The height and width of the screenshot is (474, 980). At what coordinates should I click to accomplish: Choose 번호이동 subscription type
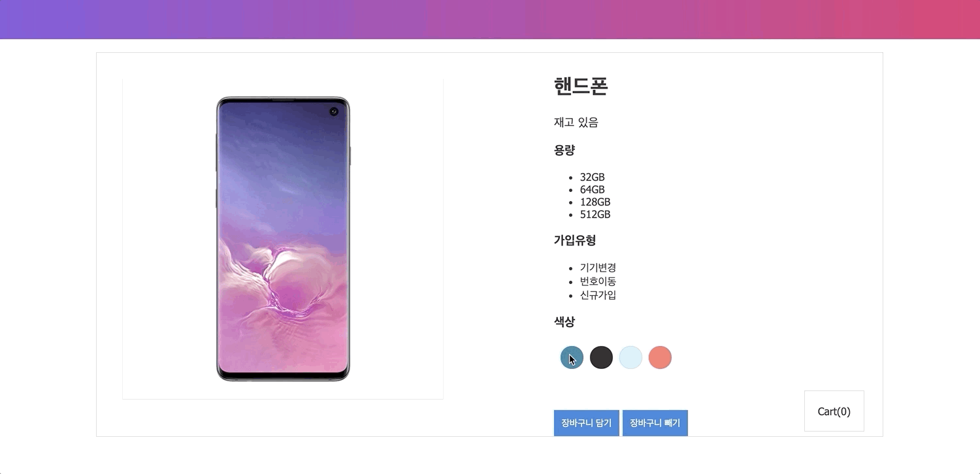(x=598, y=281)
